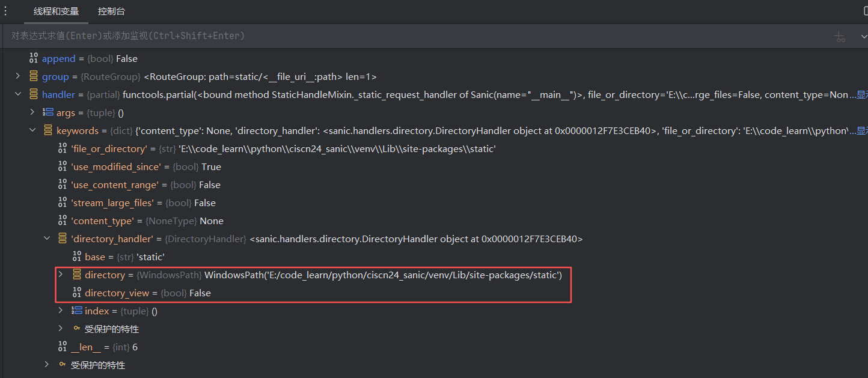Click the directory_view bool variable icon

pyautogui.click(x=77, y=293)
